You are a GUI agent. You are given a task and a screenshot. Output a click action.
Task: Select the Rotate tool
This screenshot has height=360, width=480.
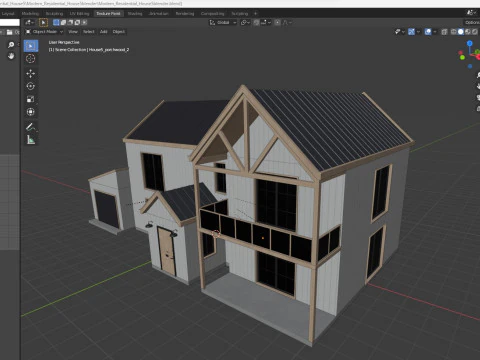coord(31,86)
